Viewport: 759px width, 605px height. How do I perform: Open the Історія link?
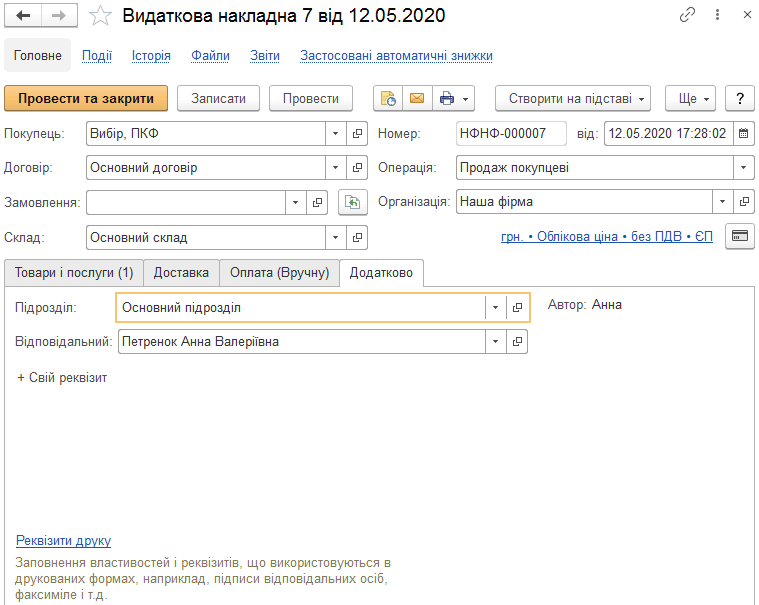point(151,56)
